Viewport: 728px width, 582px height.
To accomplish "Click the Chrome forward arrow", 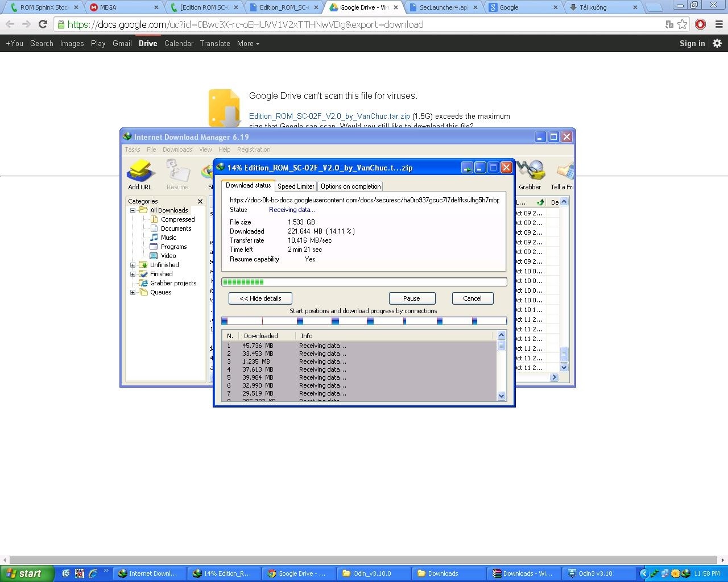I will click(26, 24).
